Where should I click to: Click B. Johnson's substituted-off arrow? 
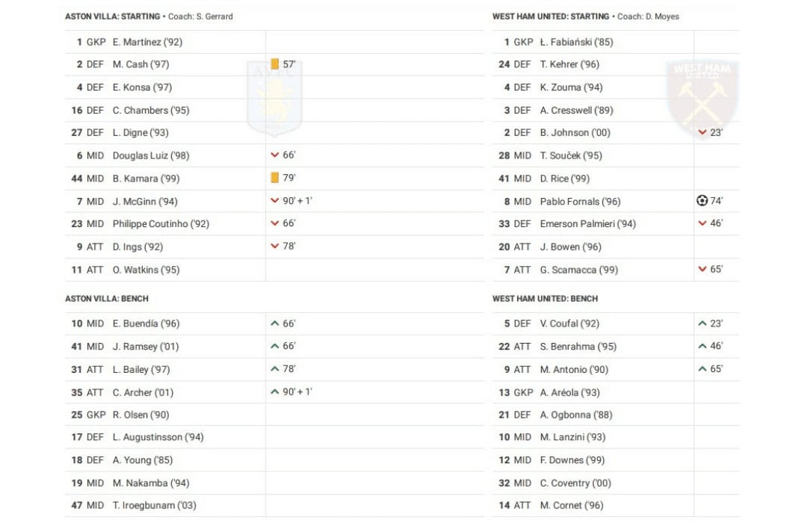pyautogui.click(x=702, y=133)
